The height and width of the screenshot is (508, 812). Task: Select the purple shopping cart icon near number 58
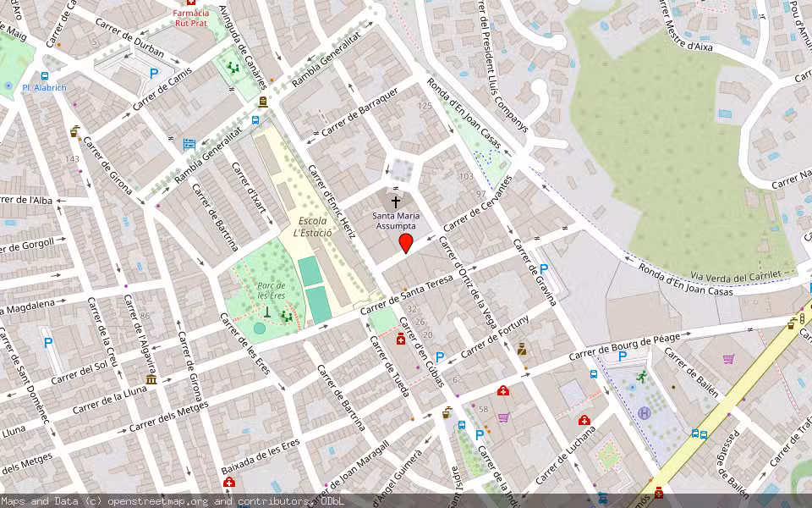tap(502, 417)
